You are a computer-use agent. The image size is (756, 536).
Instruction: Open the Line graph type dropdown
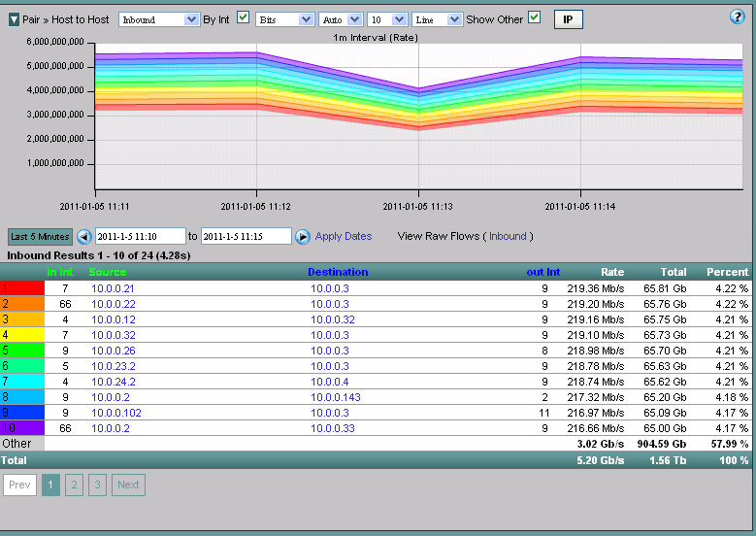(x=438, y=19)
